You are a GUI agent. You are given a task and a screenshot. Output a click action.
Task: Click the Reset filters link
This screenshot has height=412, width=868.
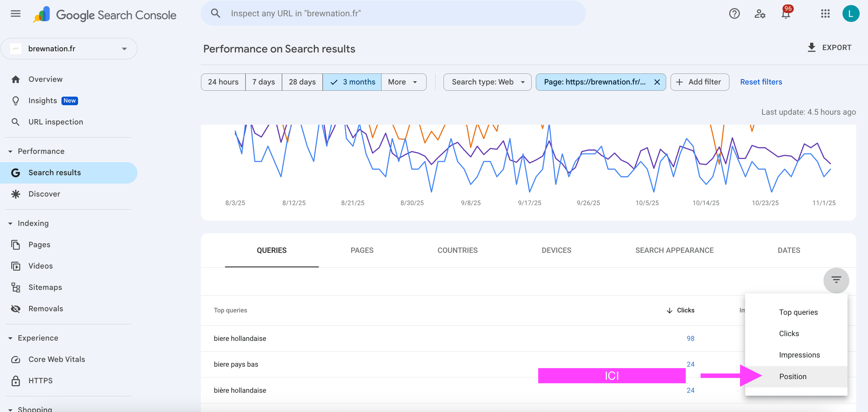coord(761,82)
